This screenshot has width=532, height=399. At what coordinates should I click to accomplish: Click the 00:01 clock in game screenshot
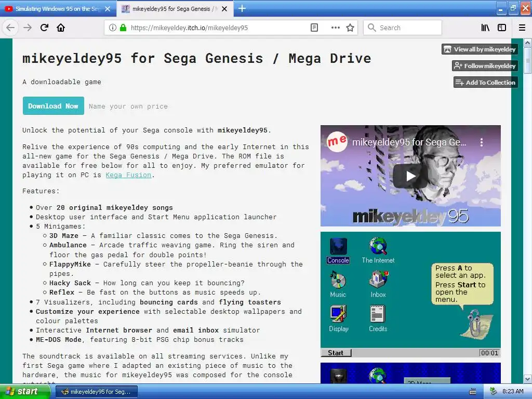tap(489, 353)
